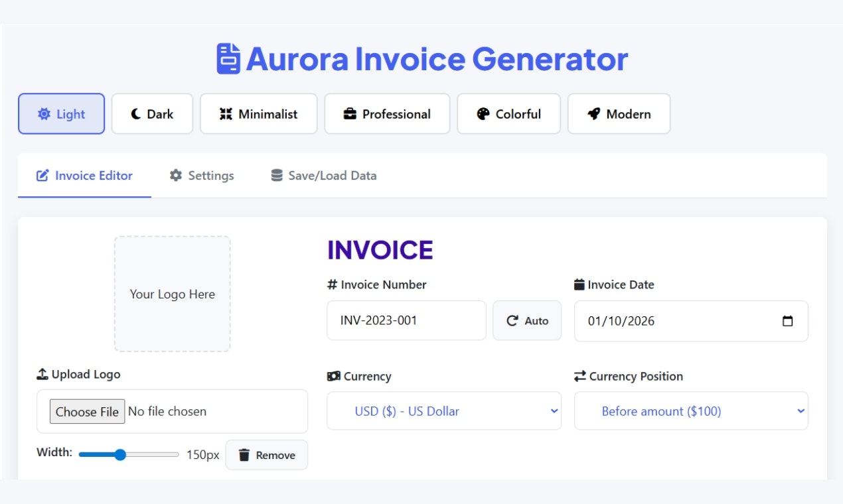Viewport: 843px width, 504px height.
Task: Open the Currency dropdown
Action: coord(443,410)
